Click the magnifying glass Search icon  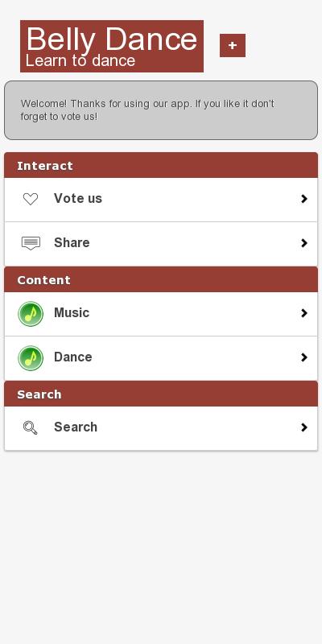click(x=31, y=428)
